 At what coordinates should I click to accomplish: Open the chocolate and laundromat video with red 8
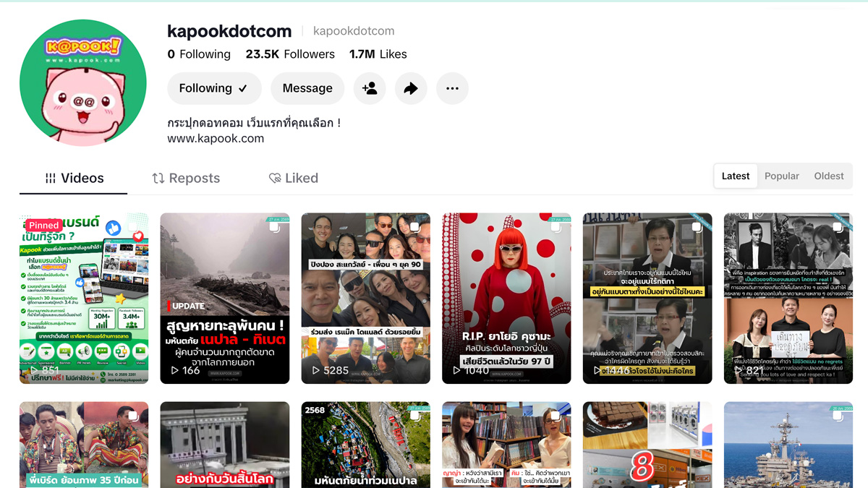pos(647,445)
